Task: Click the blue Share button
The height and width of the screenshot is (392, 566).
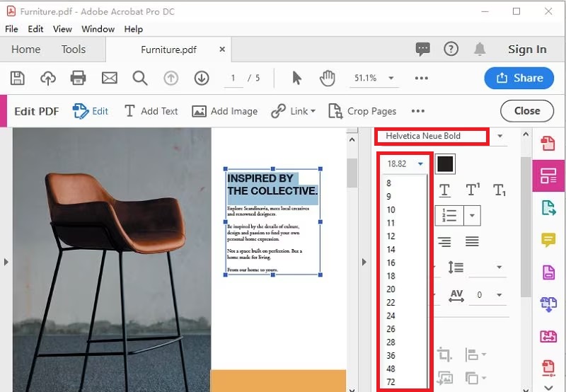Action: 519,78
